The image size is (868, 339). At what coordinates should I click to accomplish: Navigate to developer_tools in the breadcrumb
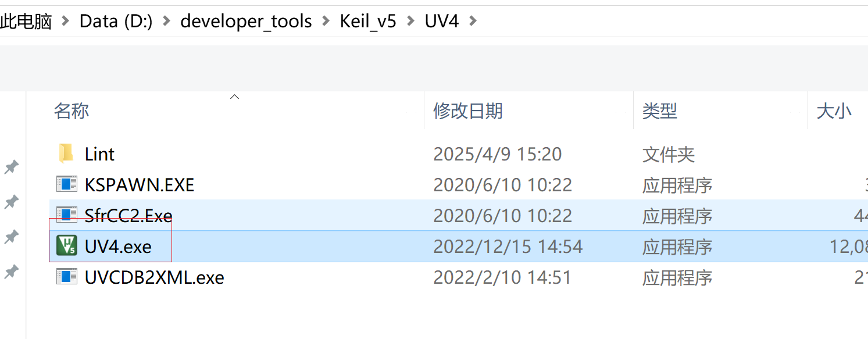click(247, 22)
